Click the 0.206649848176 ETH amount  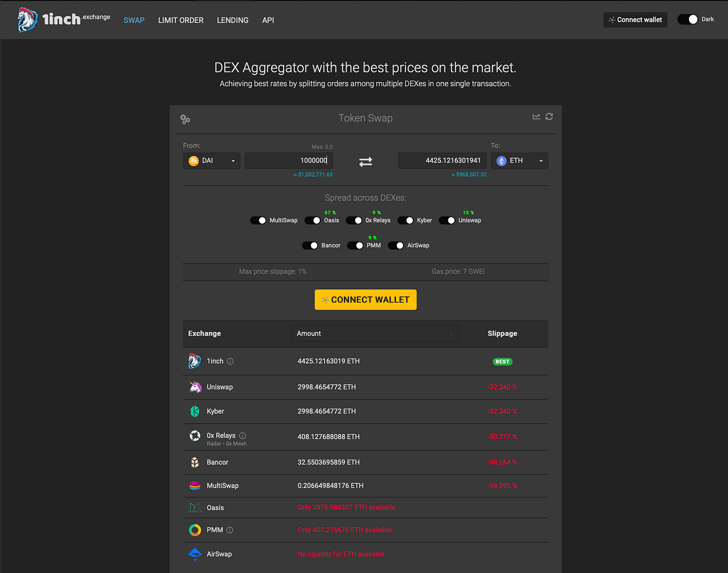(331, 486)
